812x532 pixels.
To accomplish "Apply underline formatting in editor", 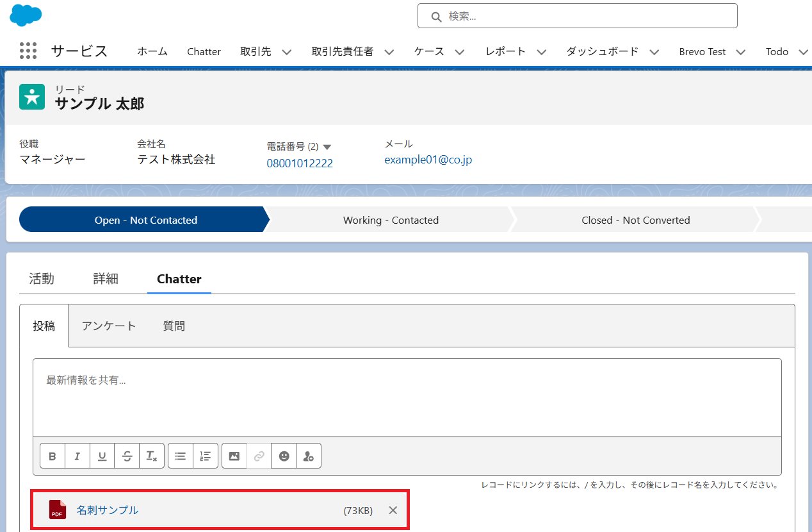I will 102,456.
